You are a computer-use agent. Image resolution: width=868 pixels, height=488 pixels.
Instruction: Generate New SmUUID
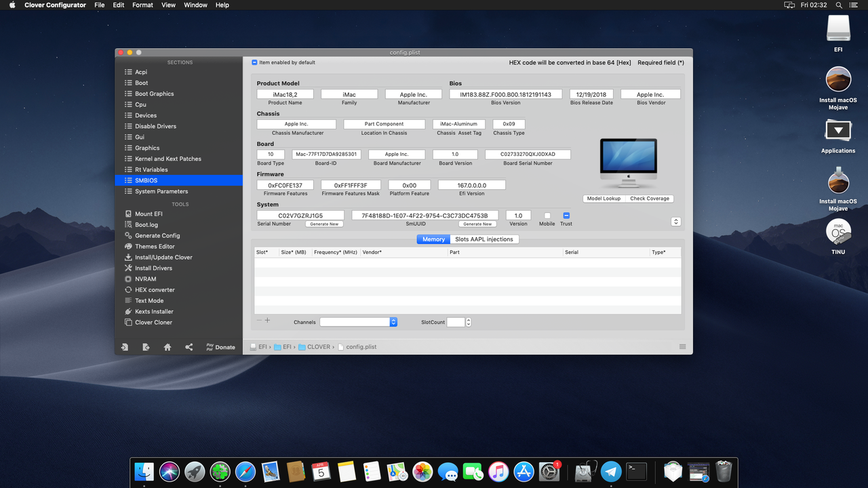tap(477, 224)
